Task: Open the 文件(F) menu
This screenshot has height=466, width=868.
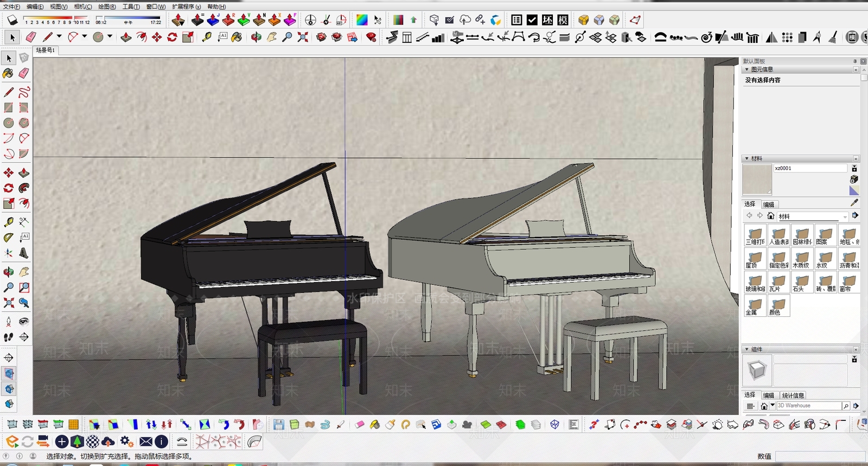Action: pos(11,7)
